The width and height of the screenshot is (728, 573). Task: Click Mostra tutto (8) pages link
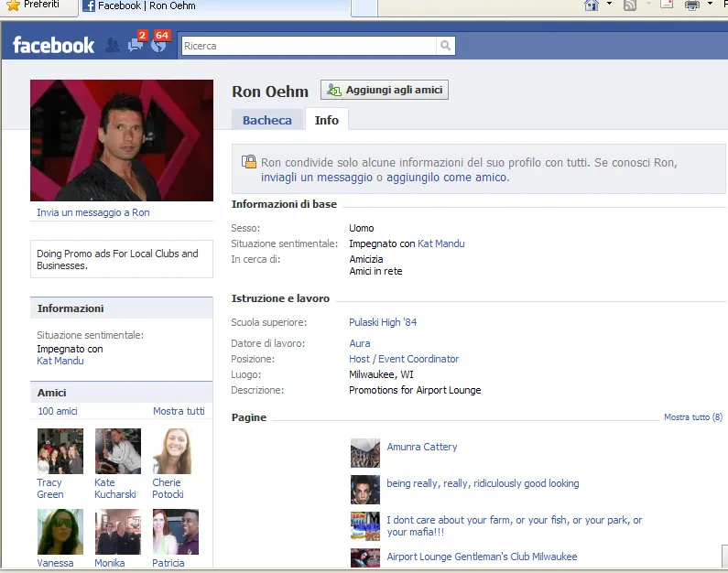tap(693, 417)
